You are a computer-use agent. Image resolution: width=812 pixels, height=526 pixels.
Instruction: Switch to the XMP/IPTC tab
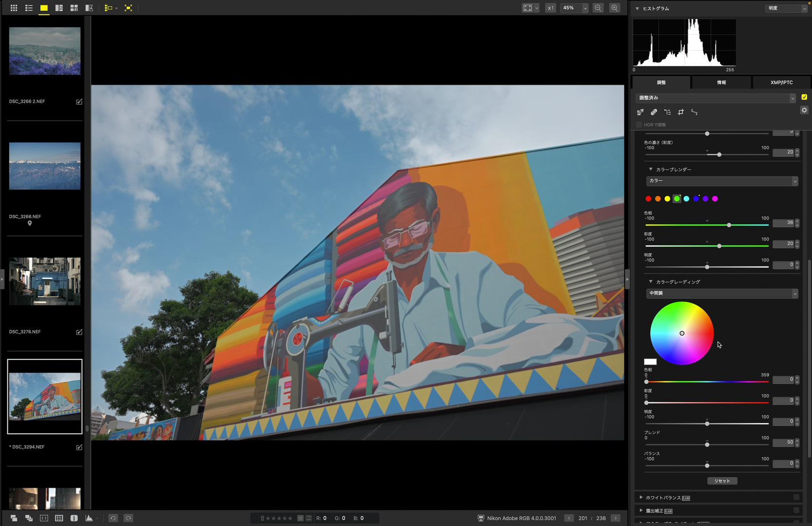781,82
